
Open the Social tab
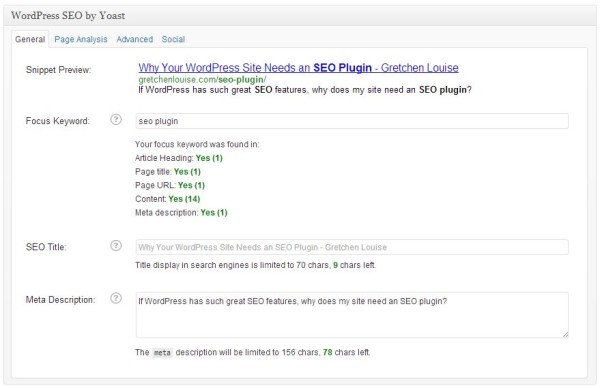click(173, 39)
